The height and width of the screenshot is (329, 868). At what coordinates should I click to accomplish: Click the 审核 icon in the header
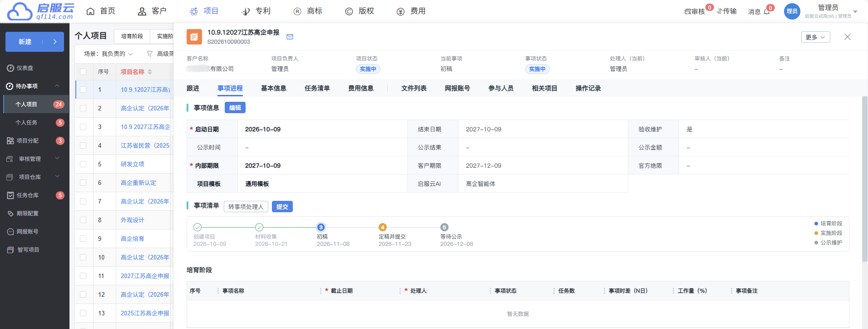[x=688, y=11]
